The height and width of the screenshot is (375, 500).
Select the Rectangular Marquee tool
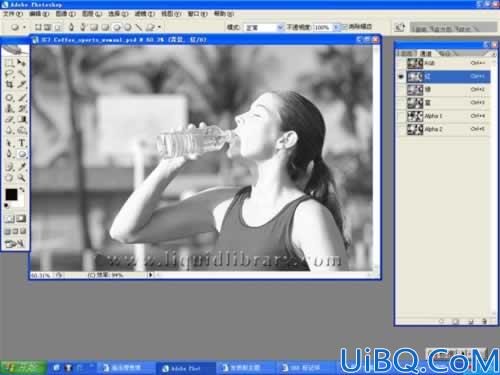click(9, 63)
